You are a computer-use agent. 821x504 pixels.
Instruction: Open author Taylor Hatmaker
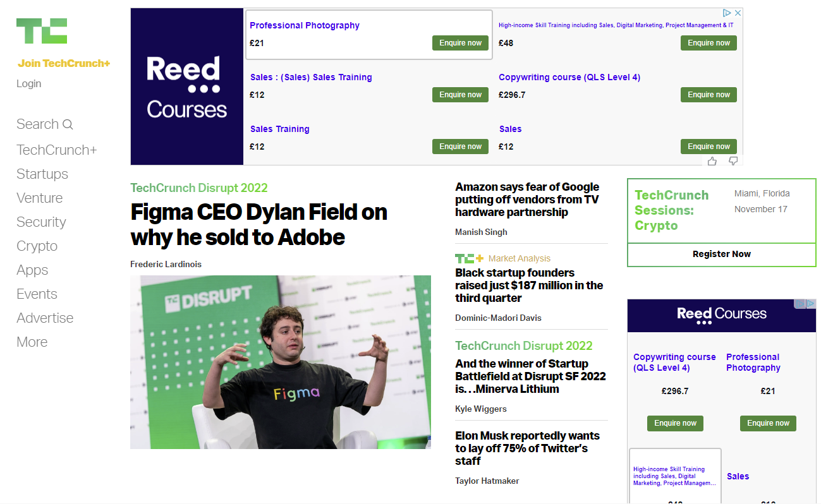[x=487, y=481]
